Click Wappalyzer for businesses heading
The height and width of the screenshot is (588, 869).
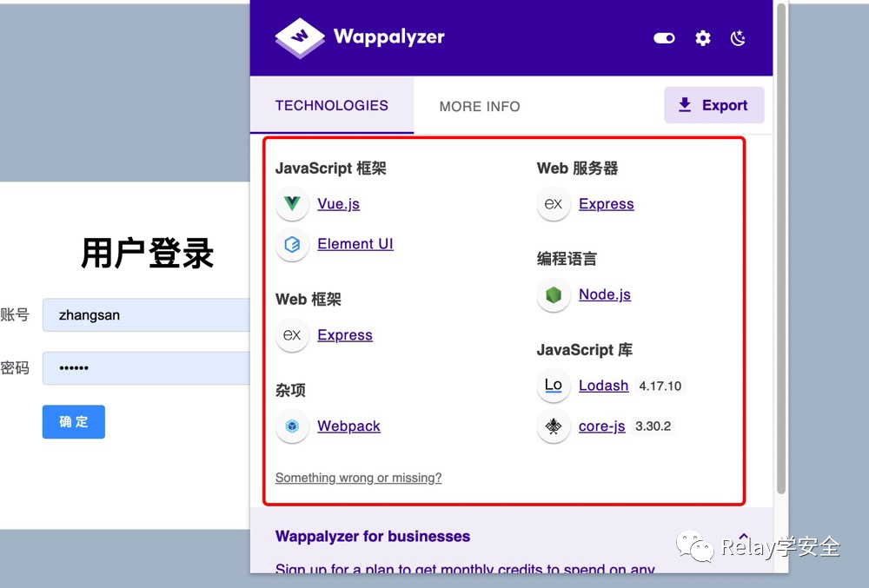click(x=373, y=536)
